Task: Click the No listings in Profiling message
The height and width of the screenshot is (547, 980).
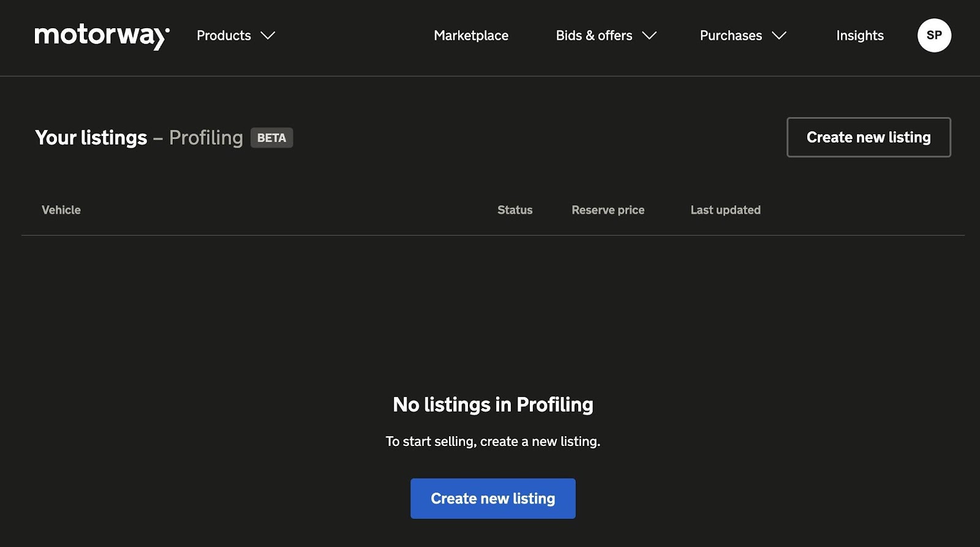Action: [x=492, y=405]
